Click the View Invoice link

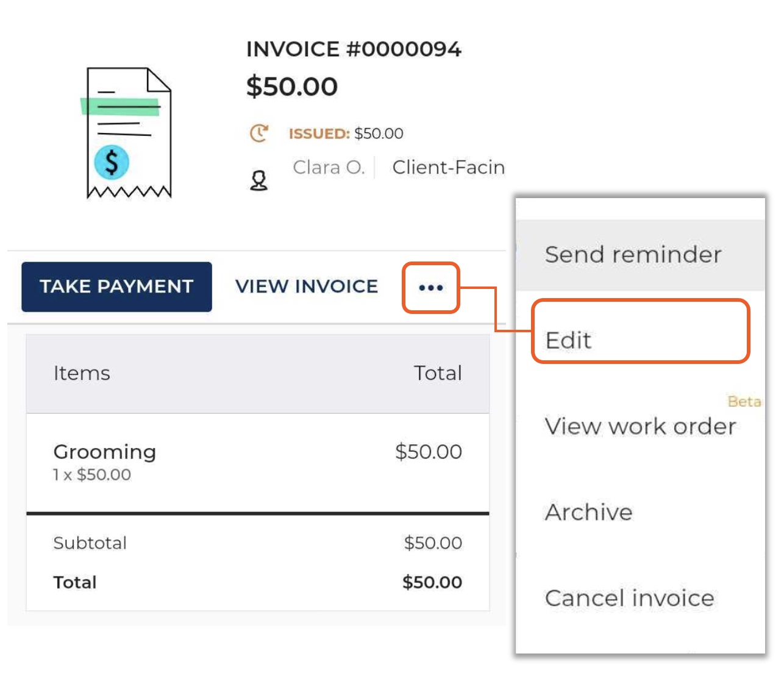click(x=307, y=287)
